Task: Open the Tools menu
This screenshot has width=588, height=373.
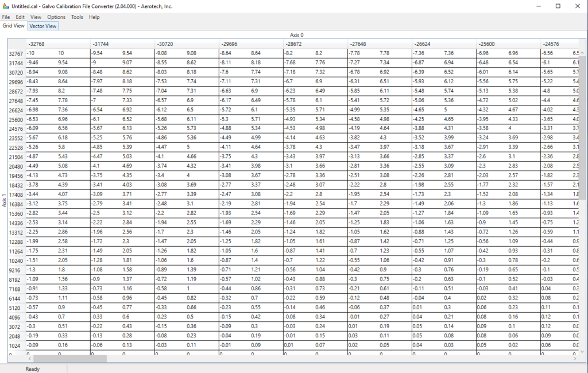Action: coord(77,17)
